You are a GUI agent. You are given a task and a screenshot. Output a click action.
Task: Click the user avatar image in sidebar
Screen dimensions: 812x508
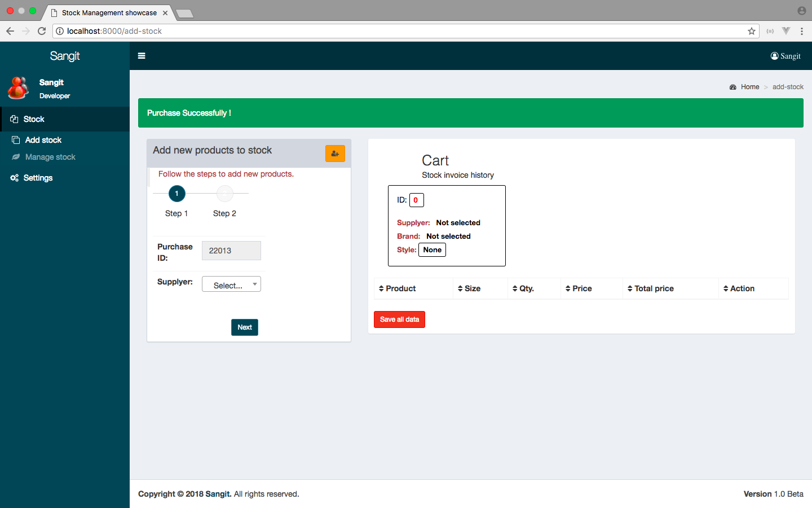[18, 89]
